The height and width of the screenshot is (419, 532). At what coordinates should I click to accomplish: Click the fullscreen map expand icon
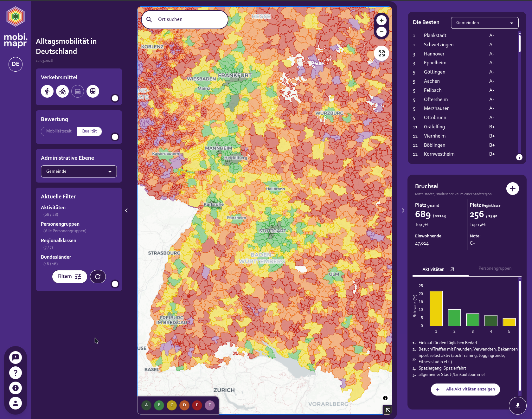381,54
